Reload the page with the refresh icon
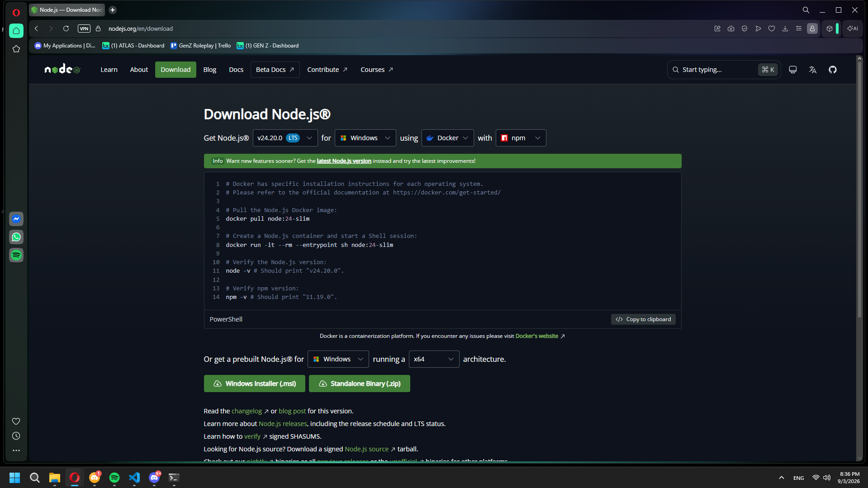Screen dimensions: 868x488 (66, 28)
